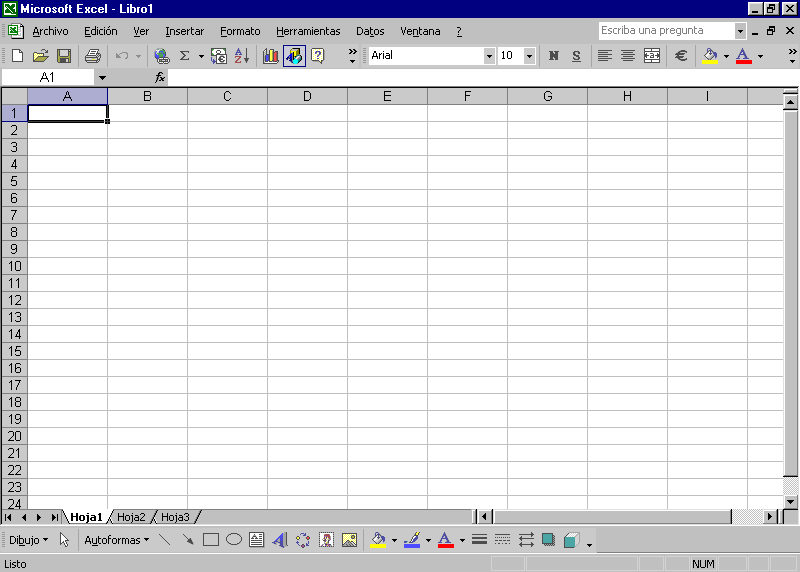Open the AutoSum functions dropdown arrow
The image size is (800, 572).
(x=201, y=56)
